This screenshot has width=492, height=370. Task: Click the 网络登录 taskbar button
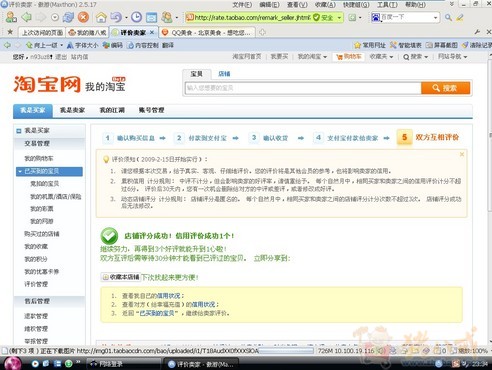click(x=124, y=364)
